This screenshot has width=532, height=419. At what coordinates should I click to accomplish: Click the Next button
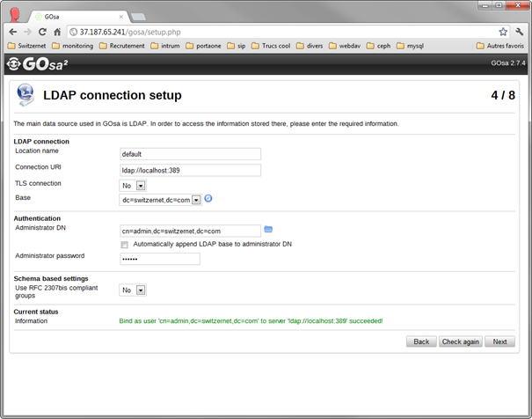(x=499, y=342)
